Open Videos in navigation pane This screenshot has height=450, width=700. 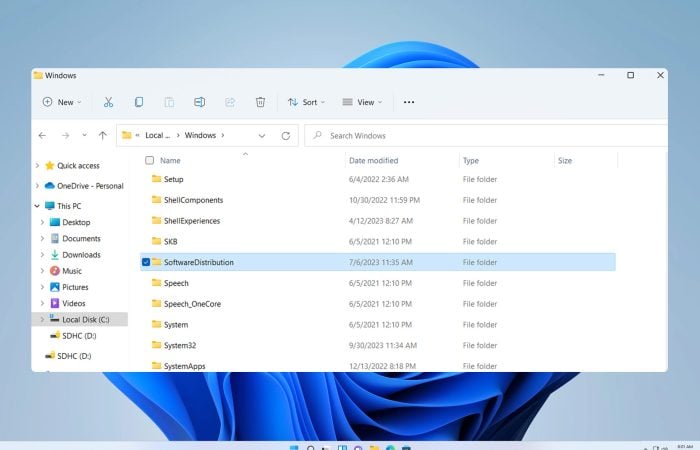(74, 303)
